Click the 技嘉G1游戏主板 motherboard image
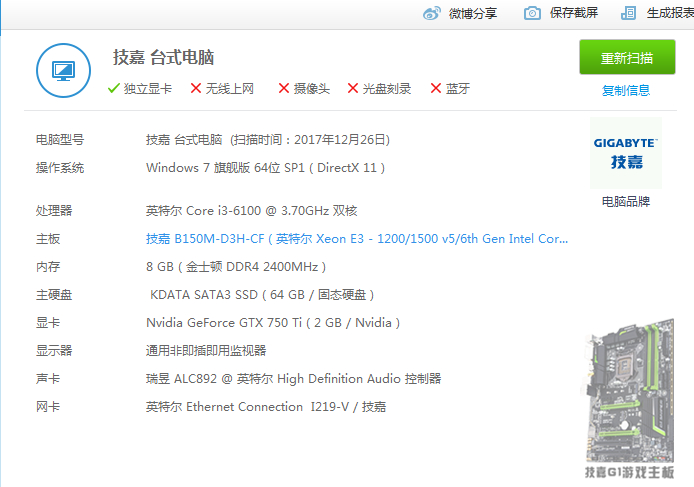The height and width of the screenshot is (487, 694). [629, 398]
